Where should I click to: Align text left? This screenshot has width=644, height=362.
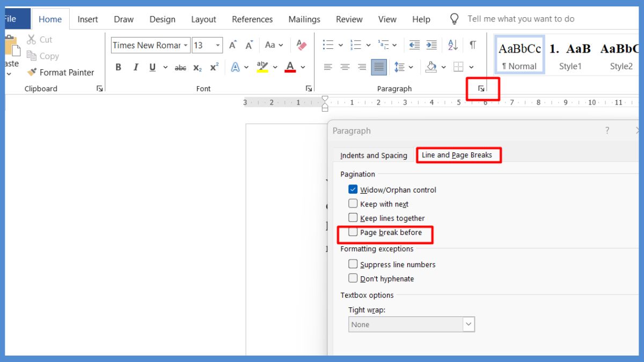[328, 67]
